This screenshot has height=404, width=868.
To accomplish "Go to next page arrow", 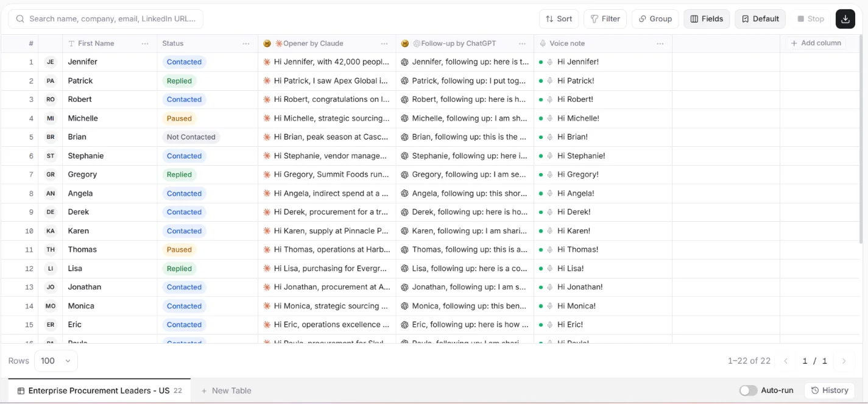I will coord(844,361).
